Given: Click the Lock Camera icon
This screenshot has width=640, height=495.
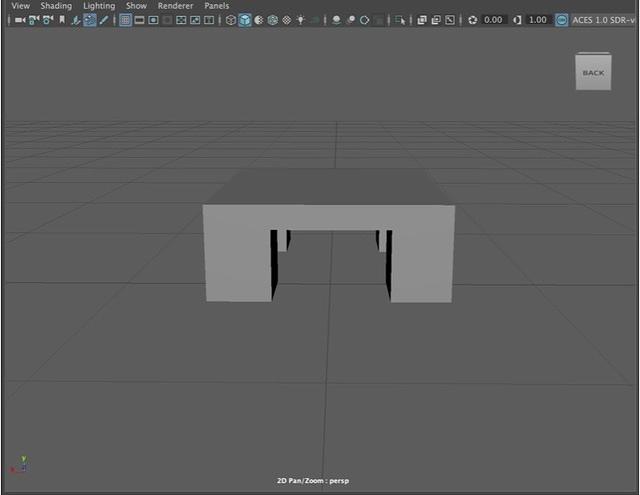Looking at the screenshot, I should click(34, 20).
